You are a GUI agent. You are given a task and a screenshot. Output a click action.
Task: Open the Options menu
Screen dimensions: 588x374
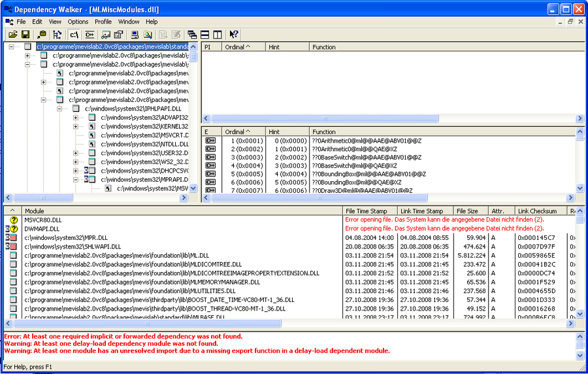78,22
